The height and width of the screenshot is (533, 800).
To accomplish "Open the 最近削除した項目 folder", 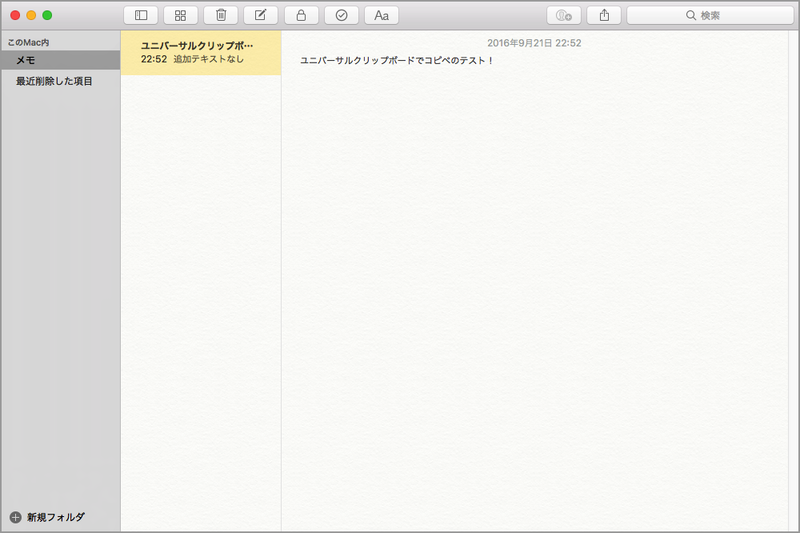I will coord(60,81).
